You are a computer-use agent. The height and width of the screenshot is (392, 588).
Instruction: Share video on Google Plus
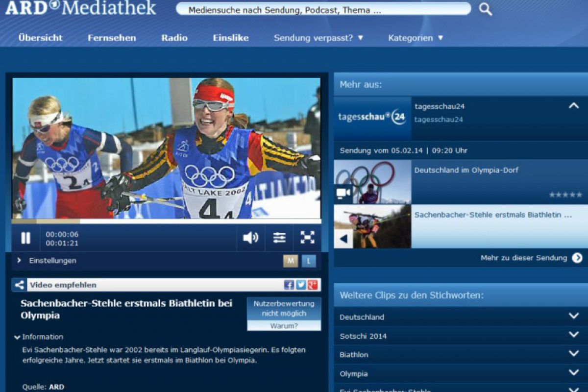coord(313,285)
